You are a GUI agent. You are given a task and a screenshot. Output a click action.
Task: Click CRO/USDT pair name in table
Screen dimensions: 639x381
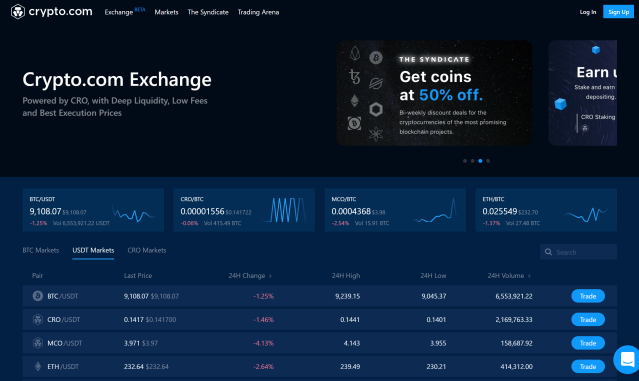64,319
